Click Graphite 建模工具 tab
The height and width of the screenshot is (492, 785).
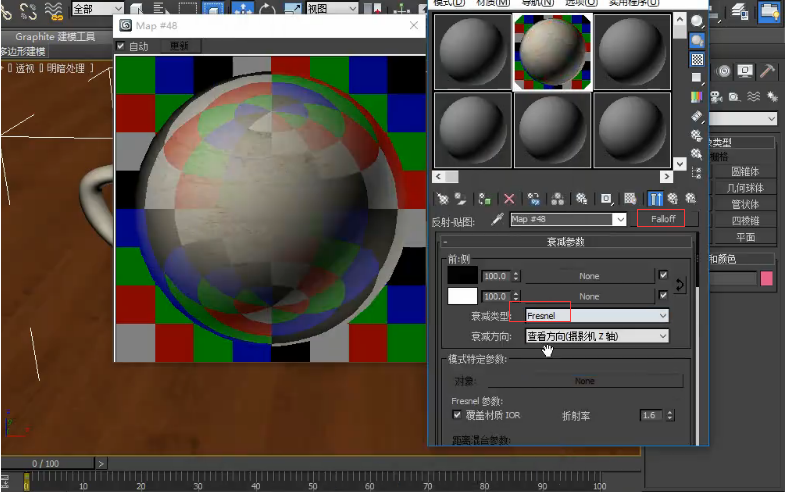pos(55,37)
